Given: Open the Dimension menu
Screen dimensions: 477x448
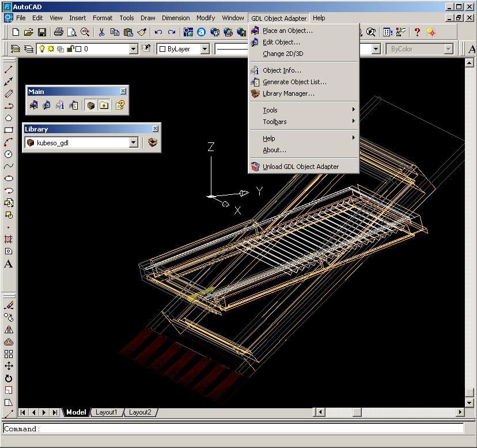Looking at the screenshot, I should 176,18.
